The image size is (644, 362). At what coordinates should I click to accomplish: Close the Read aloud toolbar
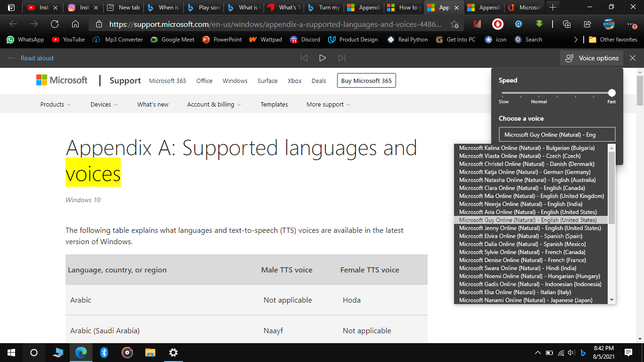coord(633,58)
